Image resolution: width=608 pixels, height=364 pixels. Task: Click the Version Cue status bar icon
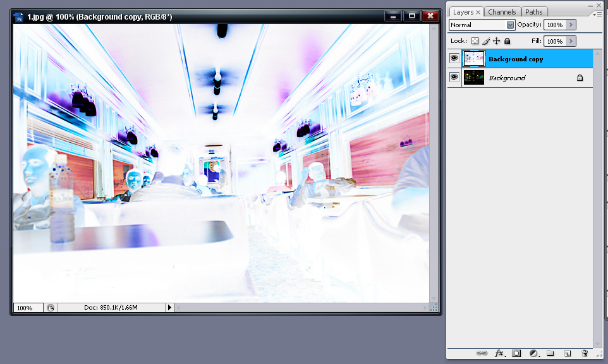pos(51,308)
